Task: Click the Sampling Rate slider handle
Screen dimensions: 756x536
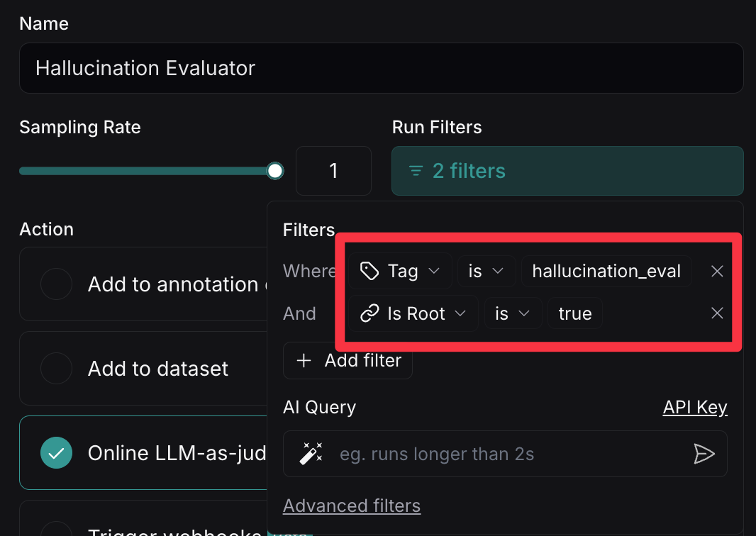Action: coord(275,171)
